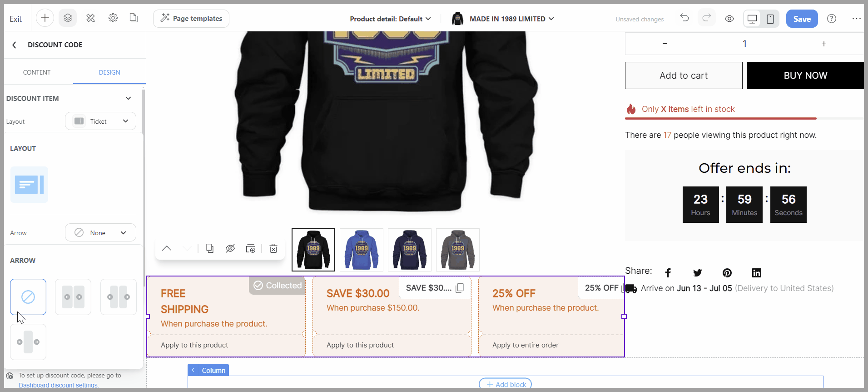Open the help question mark icon

(x=832, y=19)
